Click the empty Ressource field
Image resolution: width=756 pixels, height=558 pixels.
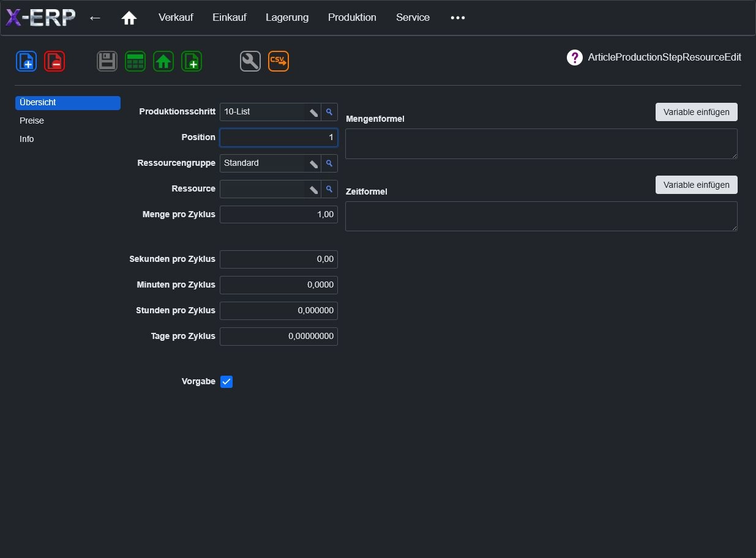[263, 189]
